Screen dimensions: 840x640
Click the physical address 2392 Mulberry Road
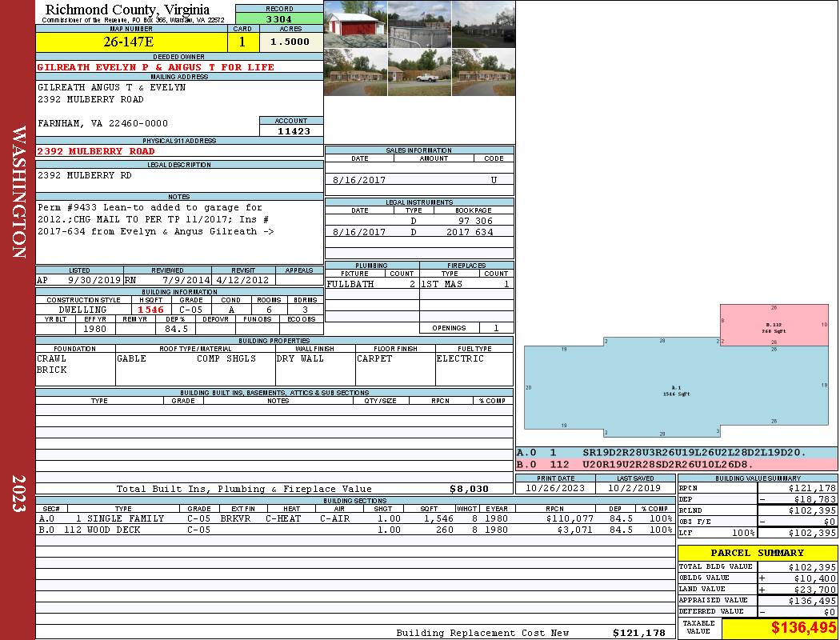pos(96,151)
